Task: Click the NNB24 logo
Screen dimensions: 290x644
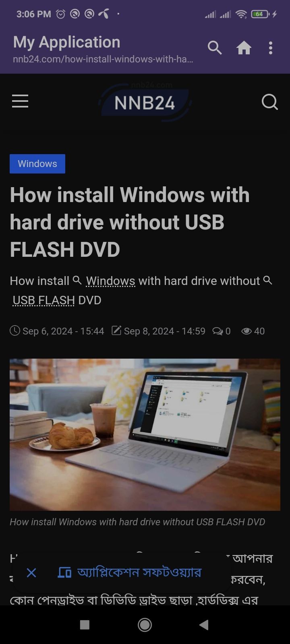Action: [145, 102]
